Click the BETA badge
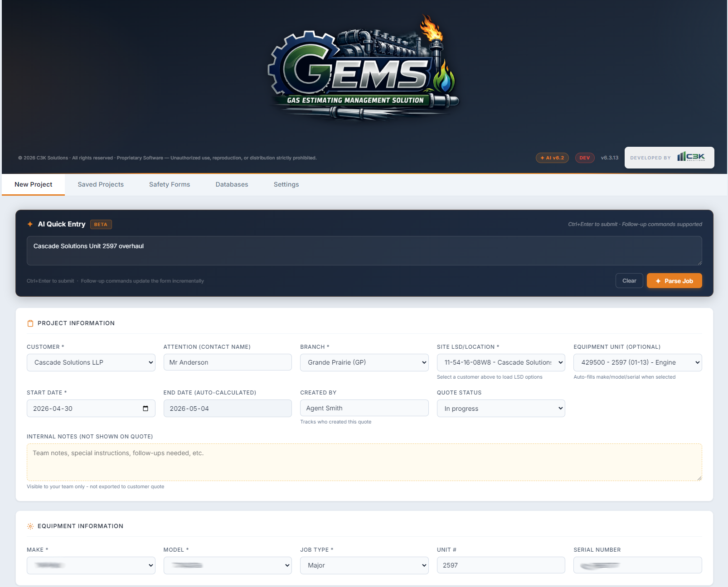Screen dimensions: 728x587 (x=101, y=224)
